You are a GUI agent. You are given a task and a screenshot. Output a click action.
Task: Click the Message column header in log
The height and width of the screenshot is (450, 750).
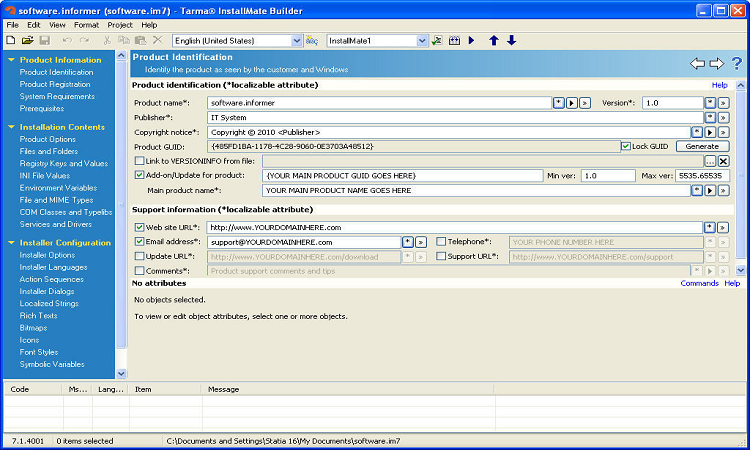pyautogui.click(x=348, y=389)
